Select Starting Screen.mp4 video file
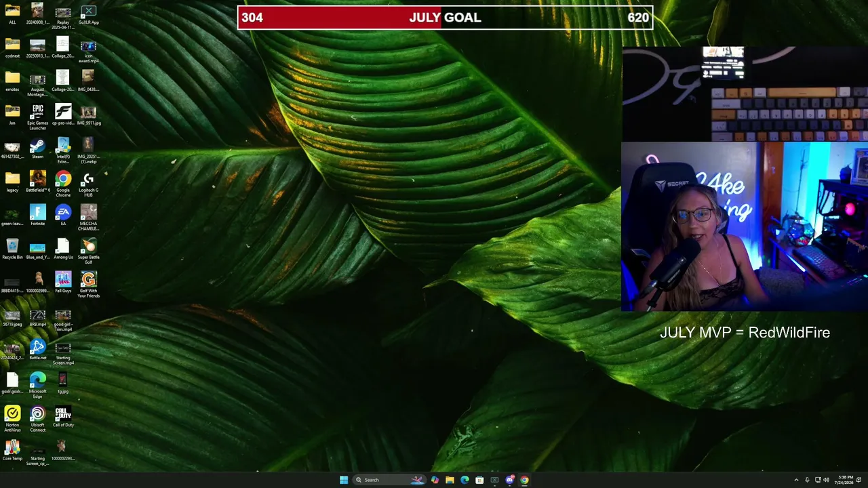This screenshot has height=488, width=868. pos(63,354)
